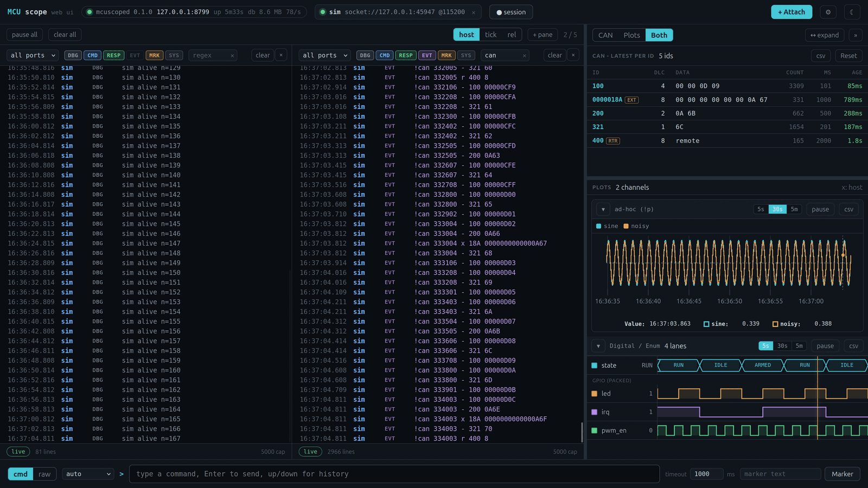Click clear all button
The image size is (868, 488).
click(x=65, y=35)
